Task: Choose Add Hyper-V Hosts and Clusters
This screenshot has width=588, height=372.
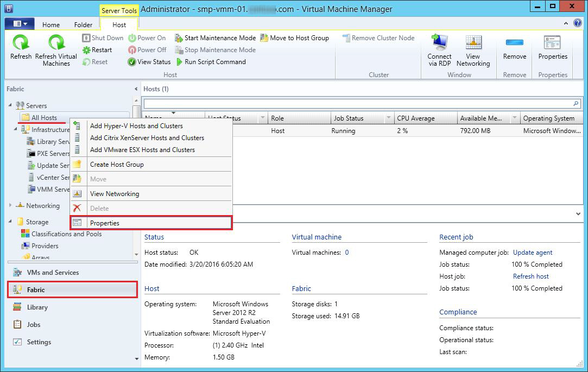Action: coord(136,126)
